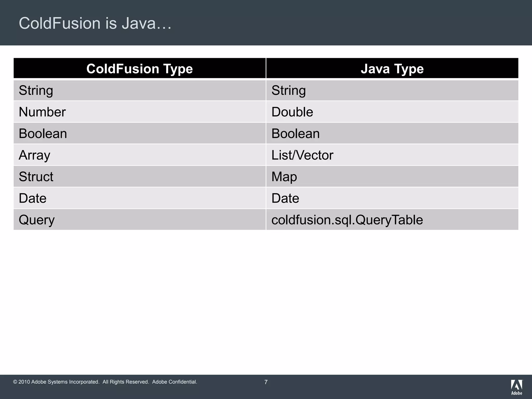Click the 'ColdFusion Type' column header
The width and height of the screenshot is (532, 399).
coord(140,68)
